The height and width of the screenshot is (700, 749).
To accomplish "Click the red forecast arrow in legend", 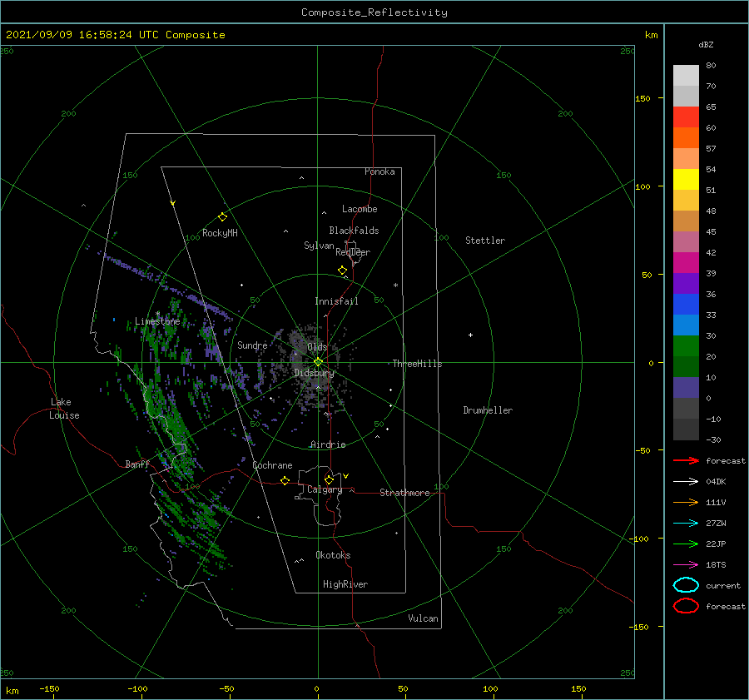I will [686, 460].
